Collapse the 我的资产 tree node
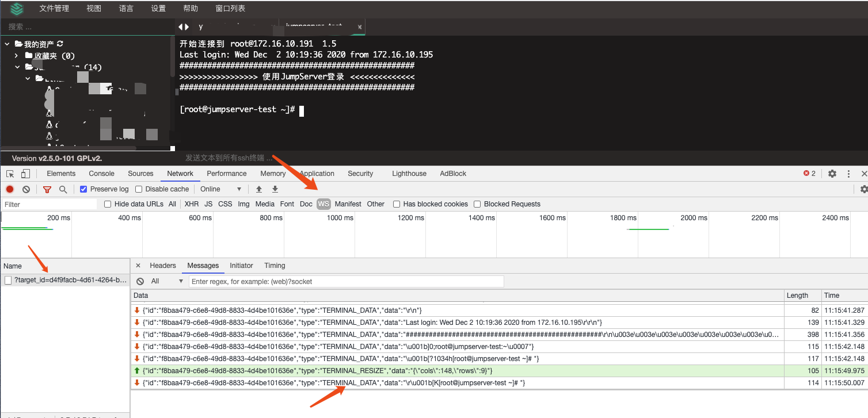This screenshot has width=868, height=418. pos(7,43)
